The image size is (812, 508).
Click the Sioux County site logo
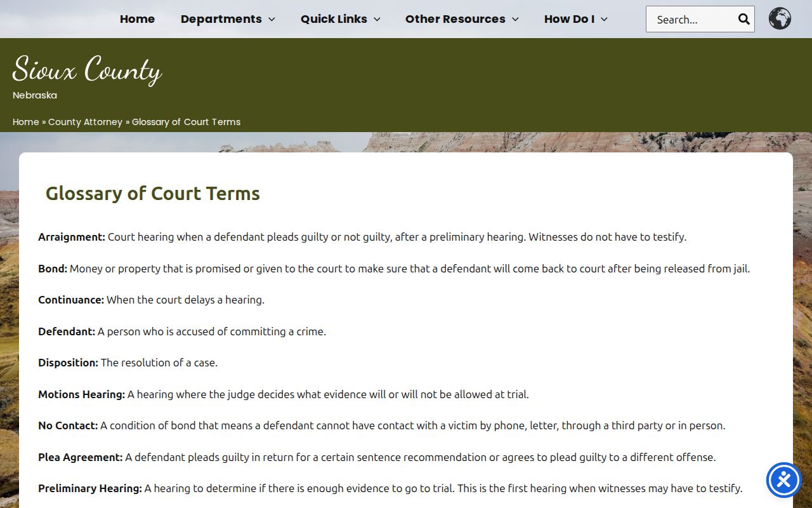click(87, 69)
